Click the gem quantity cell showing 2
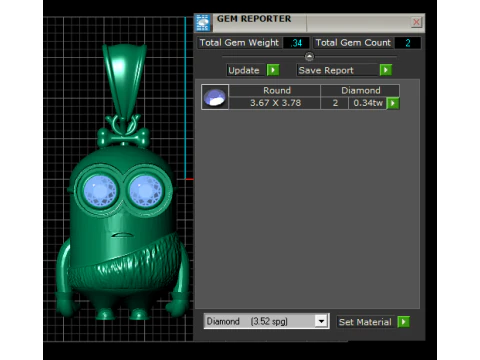This screenshot has width=480, height=360. pos(335,103)
